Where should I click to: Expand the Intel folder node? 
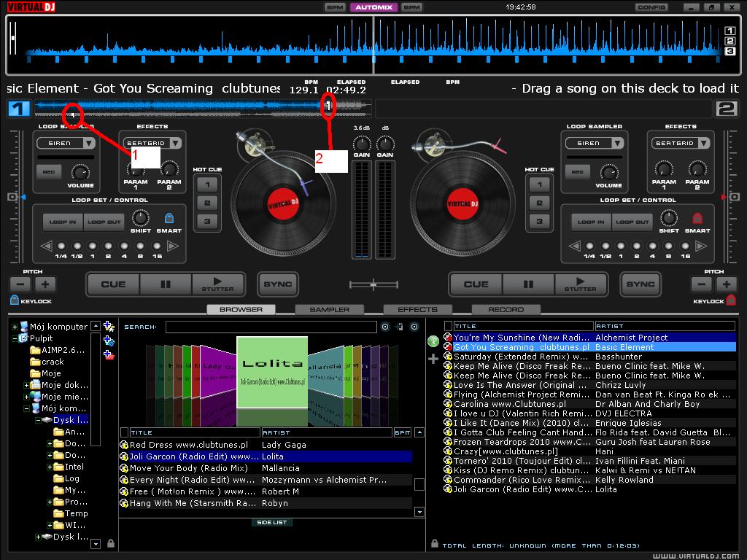[50, 467]
